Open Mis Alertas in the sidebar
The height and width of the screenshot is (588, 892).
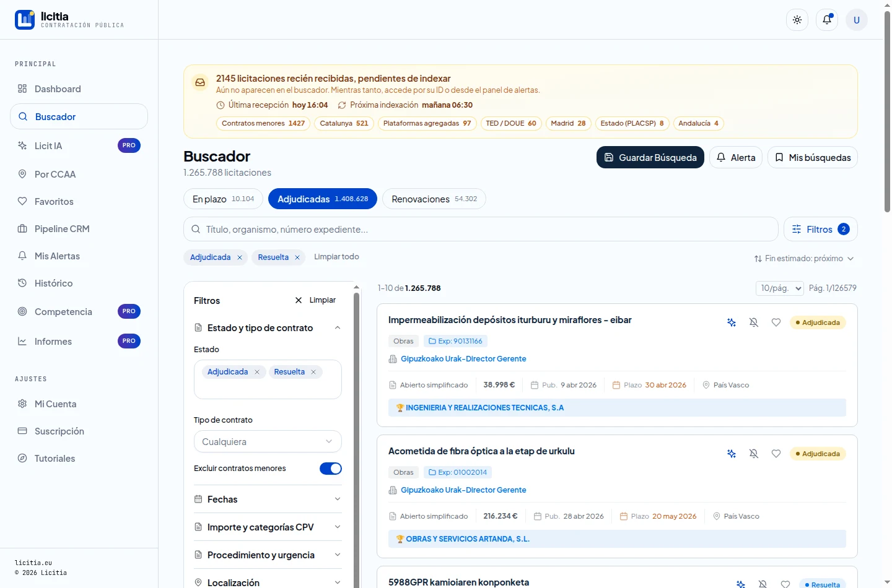click(x=79, y=256)
